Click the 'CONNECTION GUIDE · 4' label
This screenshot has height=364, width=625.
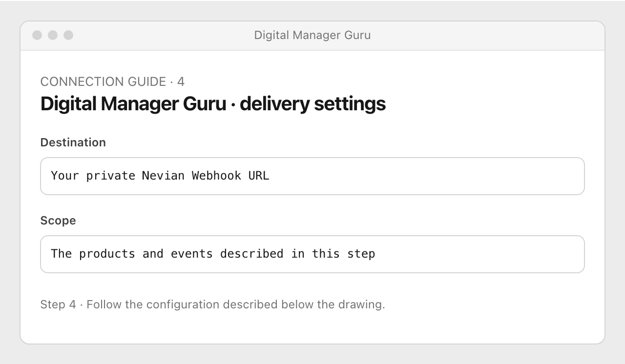coord(112,81)
